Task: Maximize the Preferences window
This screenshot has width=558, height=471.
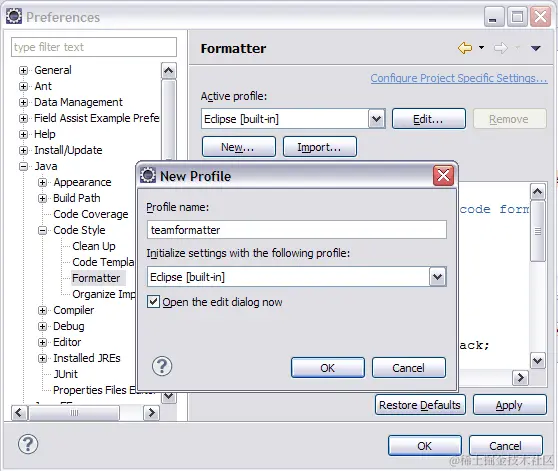Action: tap(517, 17)
